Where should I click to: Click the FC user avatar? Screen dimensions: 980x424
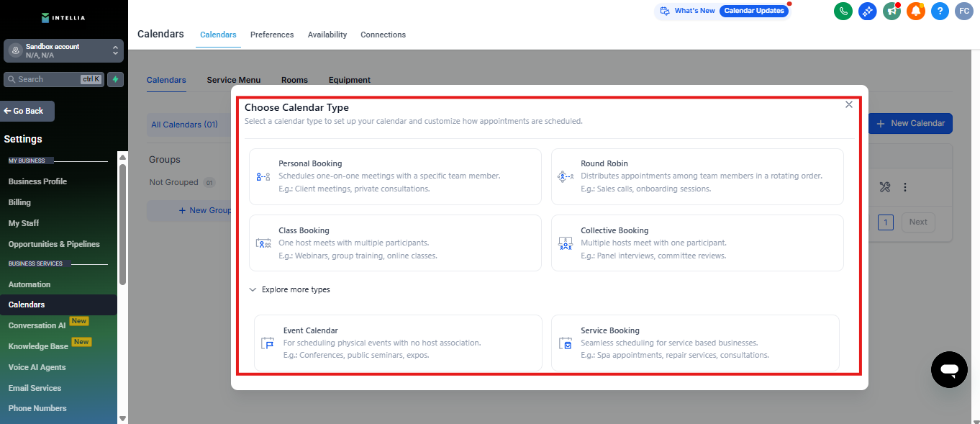(963, 11)
